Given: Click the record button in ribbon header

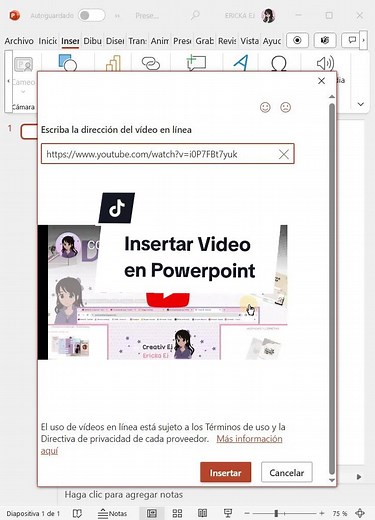Looking at the screenshot, I should (297, 41).
